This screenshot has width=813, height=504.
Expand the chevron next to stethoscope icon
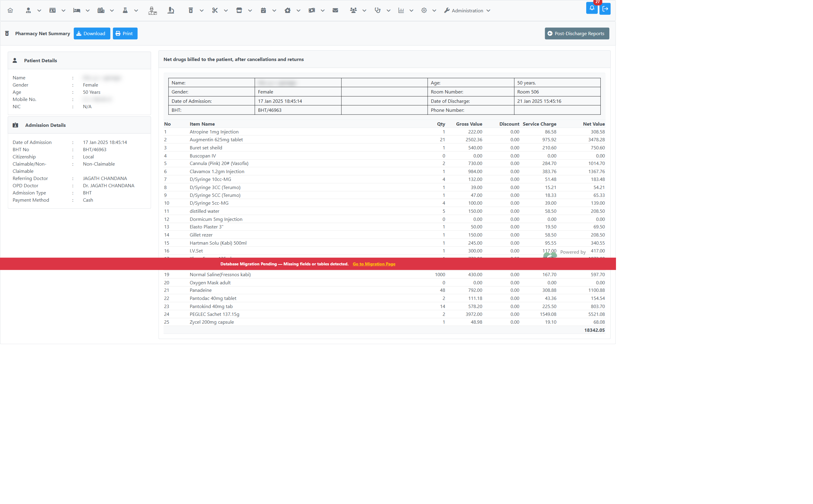[x=388, y=10]
